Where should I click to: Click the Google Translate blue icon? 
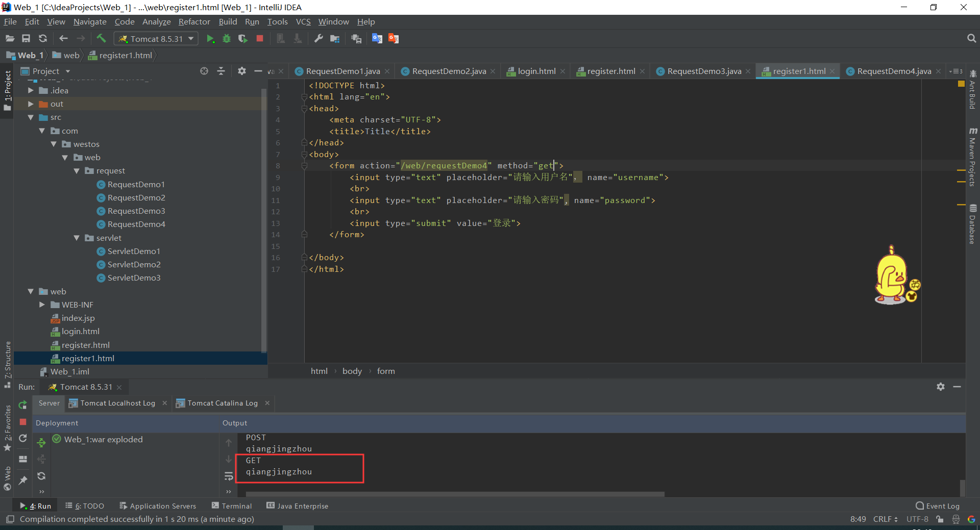pyautogui.click(x=377, y=39)
